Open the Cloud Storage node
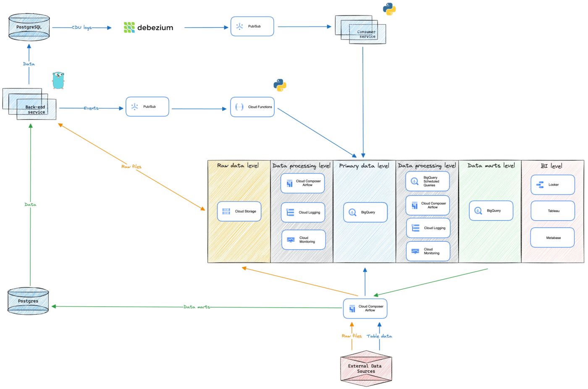 point(239,211)
